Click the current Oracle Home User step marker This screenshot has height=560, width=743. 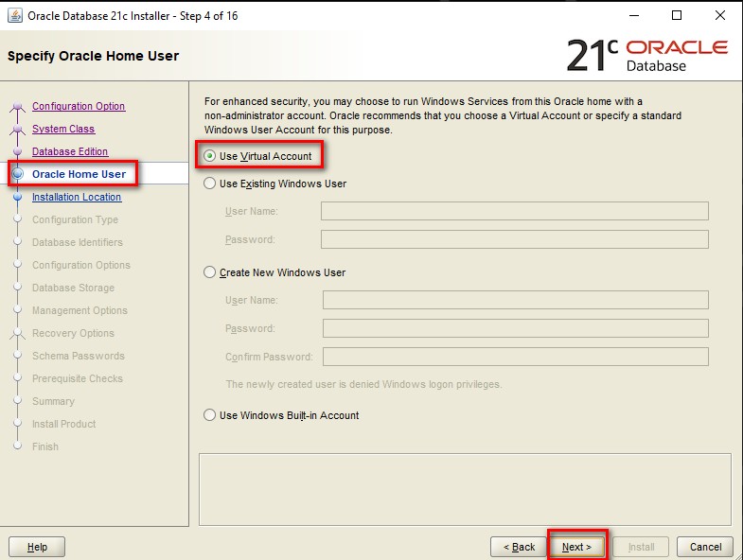click(x=17, y=174)
